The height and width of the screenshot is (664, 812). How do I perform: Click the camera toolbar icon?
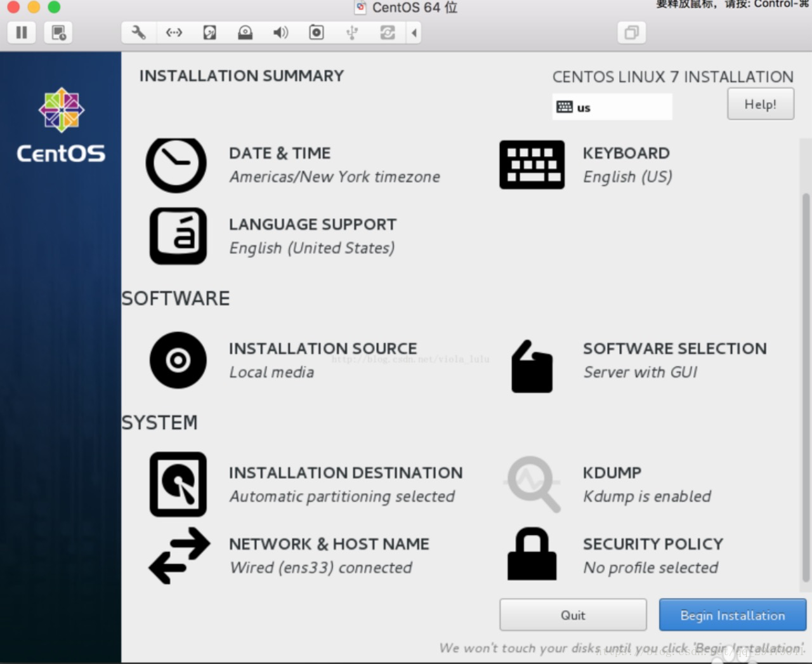(x=316, y=32)
